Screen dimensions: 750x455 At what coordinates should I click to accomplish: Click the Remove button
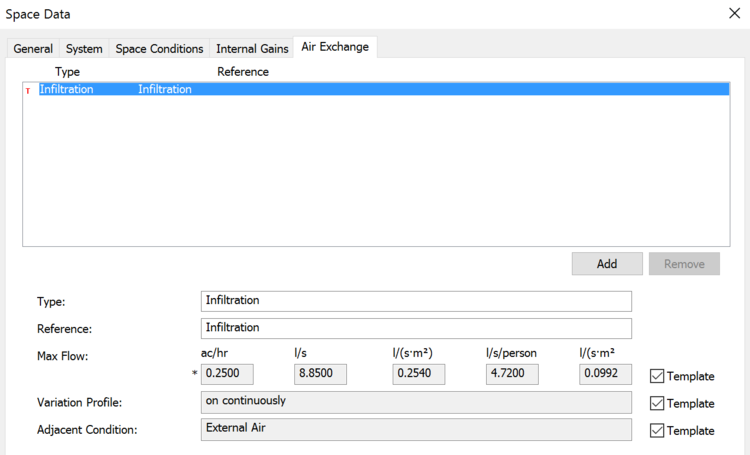(684, 264)
